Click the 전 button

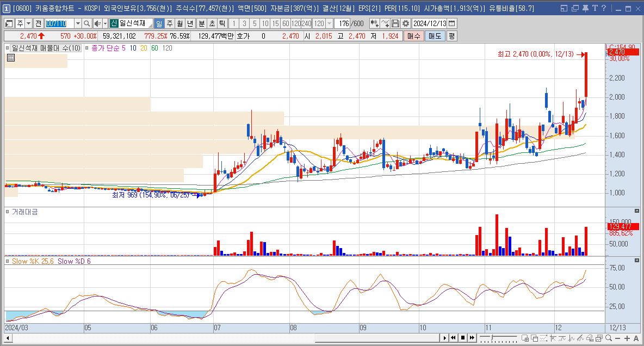pyautogui.click(x=38, y=24)
